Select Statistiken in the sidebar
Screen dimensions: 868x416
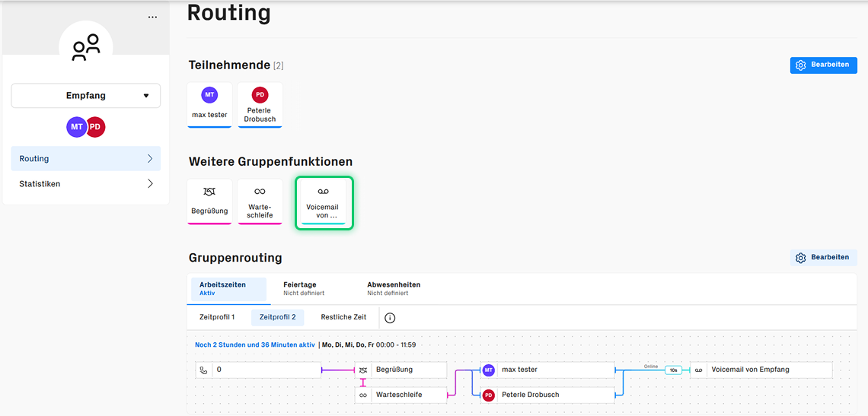point(86,183)
